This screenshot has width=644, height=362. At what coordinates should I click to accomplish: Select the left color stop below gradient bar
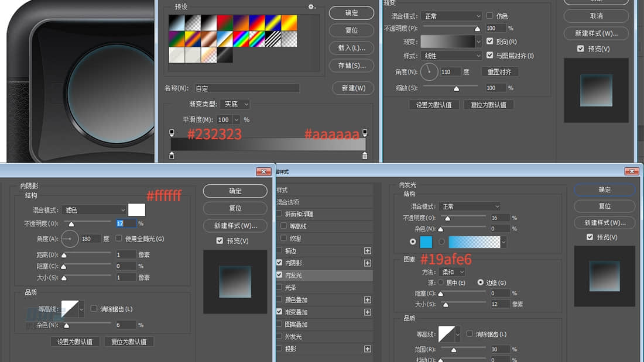(x=172, y=156)
